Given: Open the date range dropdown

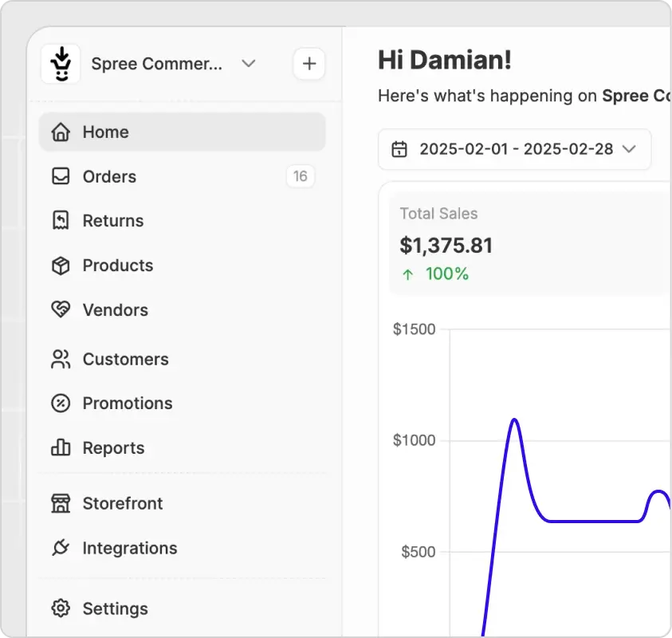Looking at the screenshot, I should point(514,149).
